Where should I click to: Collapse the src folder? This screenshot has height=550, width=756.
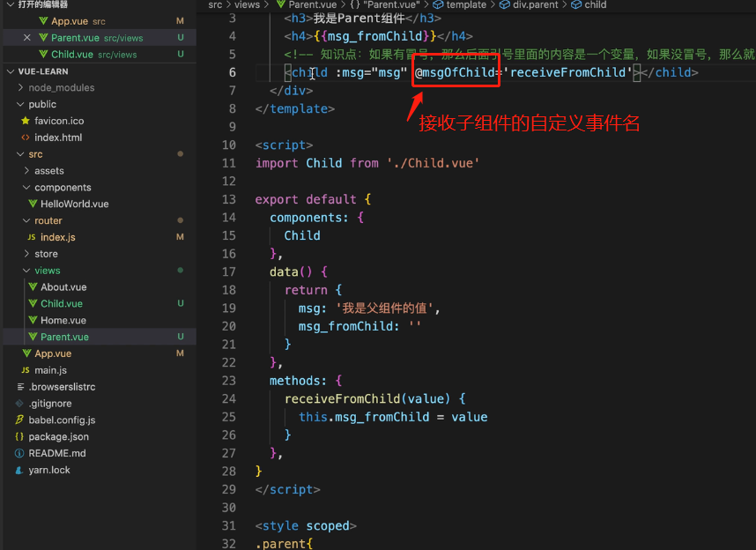[20, 154]
